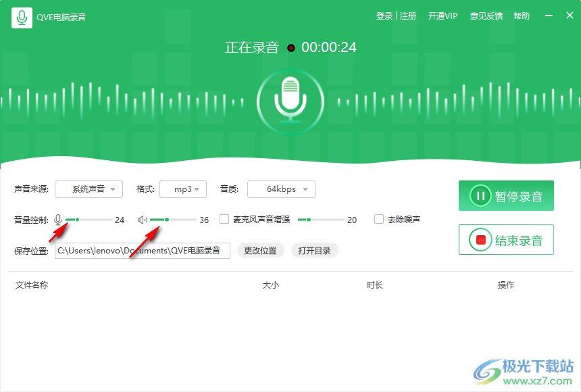This screenshot has width=581, height=392.
Task: Click the red stop icon on 结束录音
Action: tap(482, 239)
